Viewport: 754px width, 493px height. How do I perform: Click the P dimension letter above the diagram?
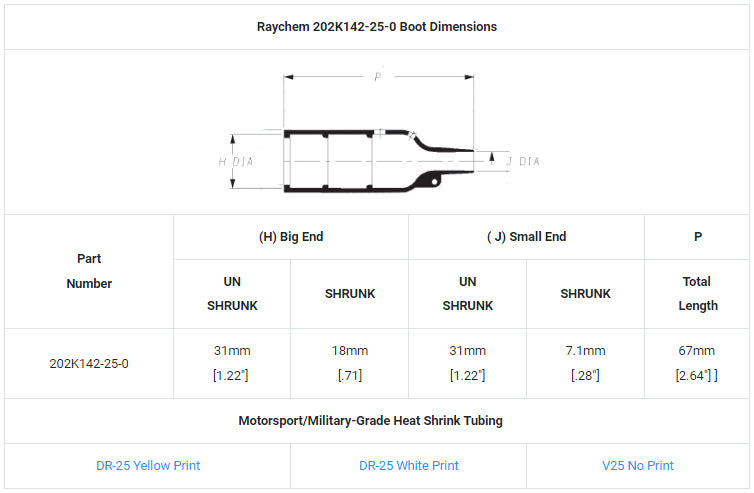378,78
